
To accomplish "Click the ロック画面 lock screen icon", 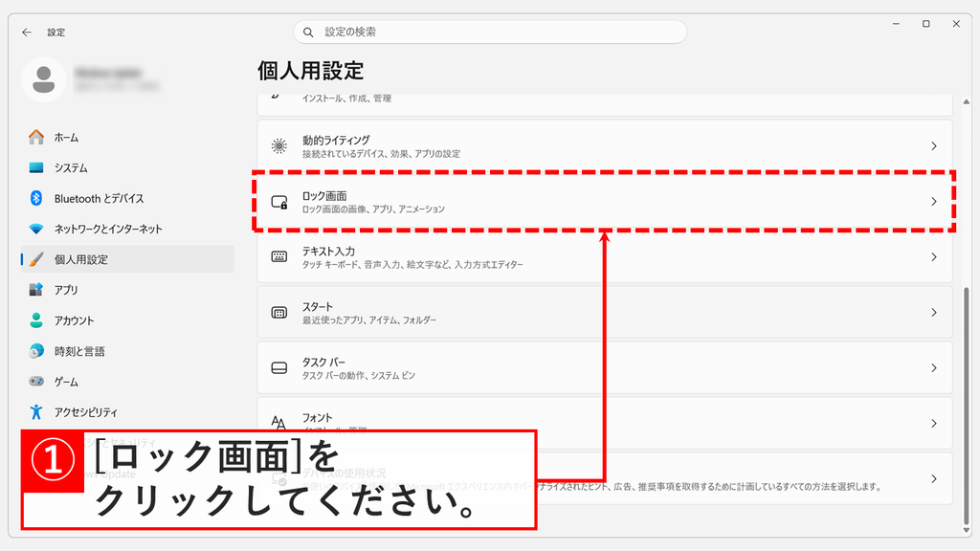I will pyautogui.click(x=279, y=202).
